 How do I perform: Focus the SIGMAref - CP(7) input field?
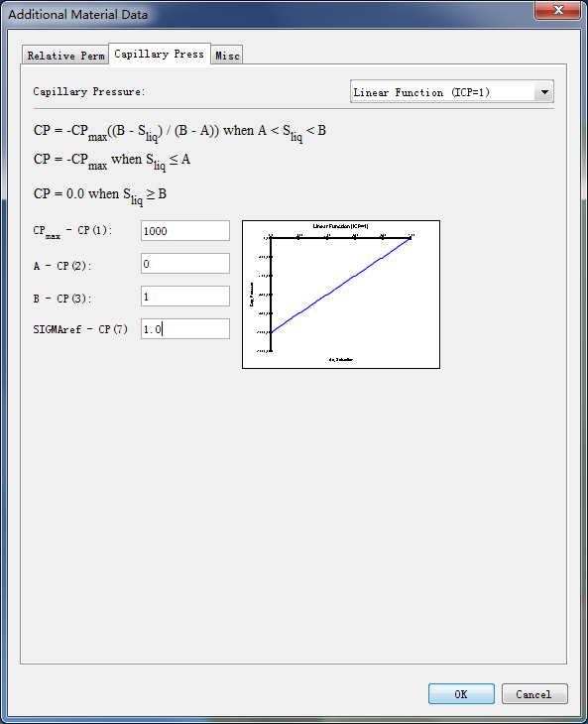185,328
